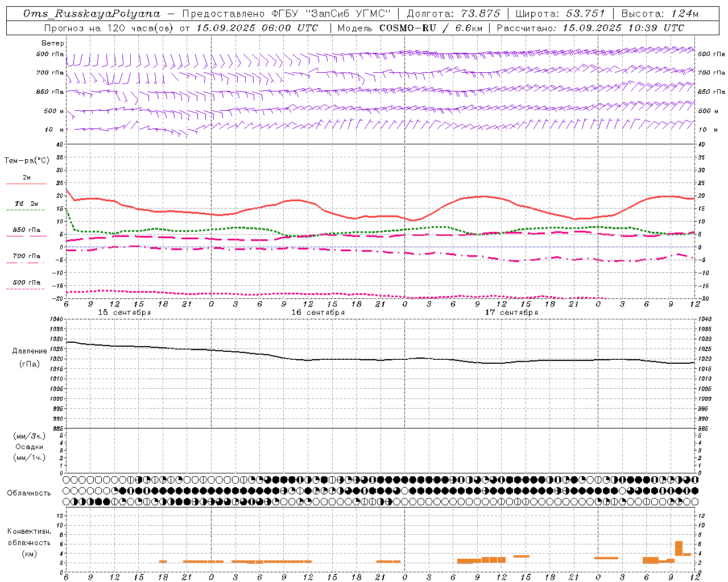Select forecast start 15.09.2025 06:00 UTC

click(257, 28)
